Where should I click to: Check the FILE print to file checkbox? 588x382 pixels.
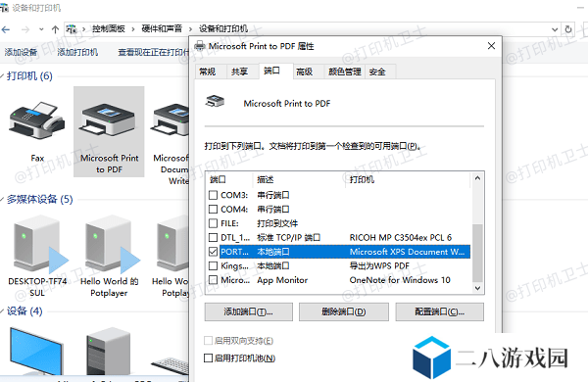pos(213,223)
